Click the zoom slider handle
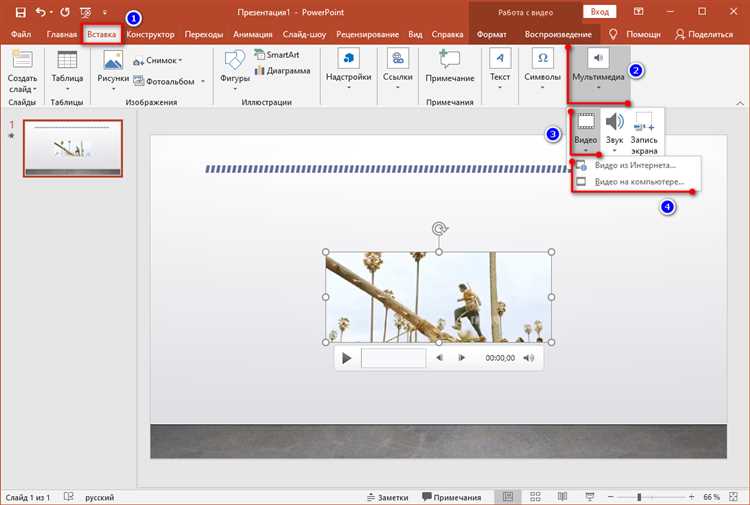This screenshot has height=505, width=750. [x=639, y=497]
